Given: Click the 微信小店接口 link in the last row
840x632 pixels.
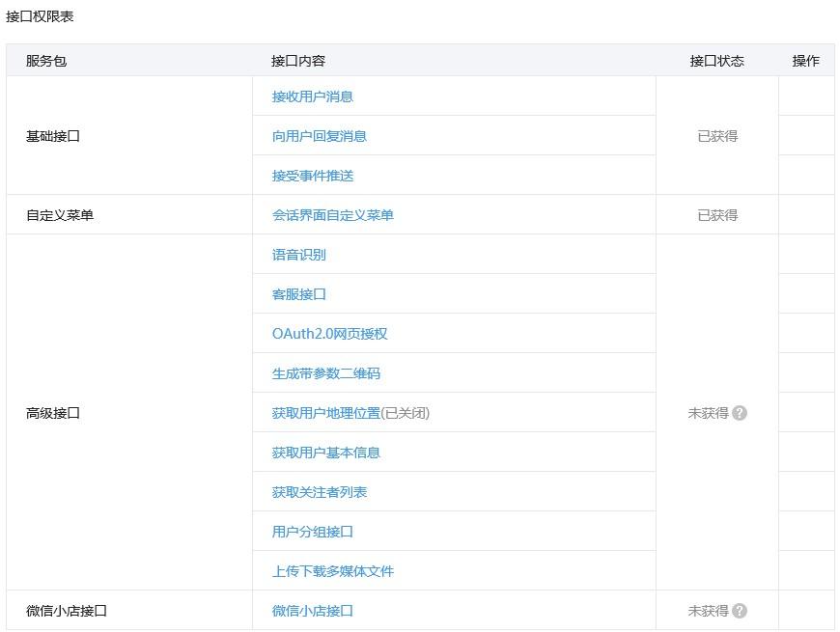Looking at the screenshot, I should point(313,610).
